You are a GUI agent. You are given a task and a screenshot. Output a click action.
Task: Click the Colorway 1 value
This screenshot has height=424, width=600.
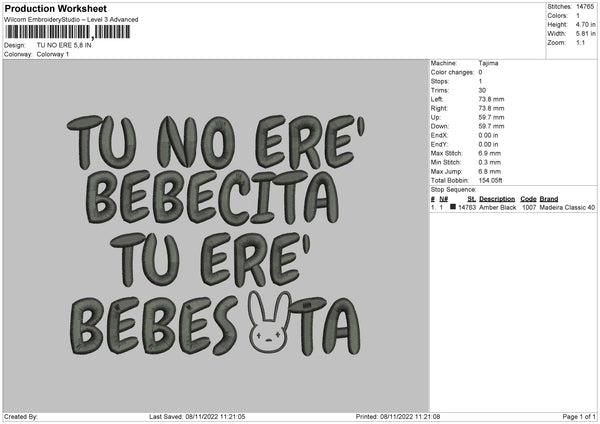[52, 53]
